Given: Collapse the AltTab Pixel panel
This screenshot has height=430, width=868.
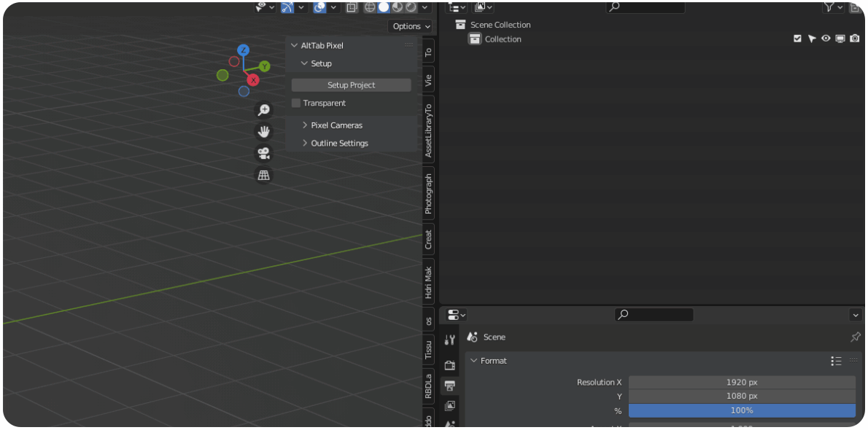Looking at the screenshot, I should click(x=295, y=45).
